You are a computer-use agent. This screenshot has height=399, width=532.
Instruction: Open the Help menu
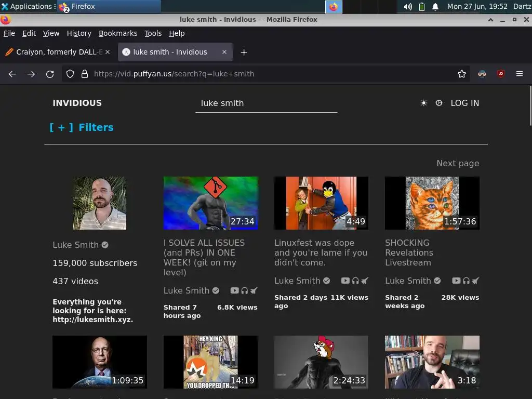pos(177,33)
